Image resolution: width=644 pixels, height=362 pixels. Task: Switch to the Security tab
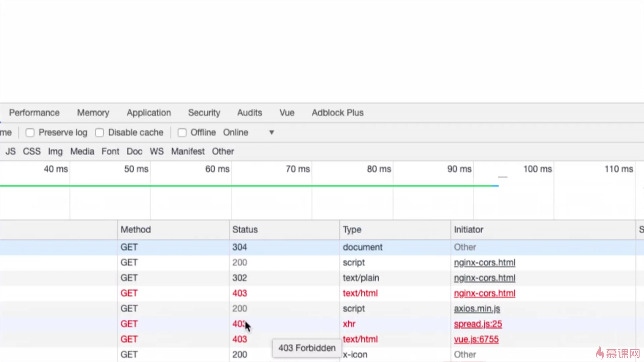pos(204,113)
